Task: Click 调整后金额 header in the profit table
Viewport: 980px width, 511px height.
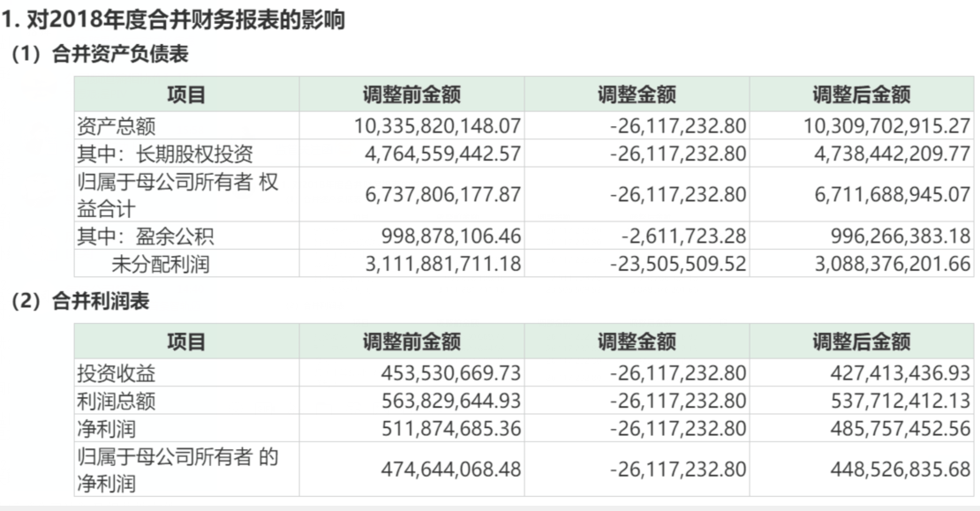Action: (x=861, y=342)
